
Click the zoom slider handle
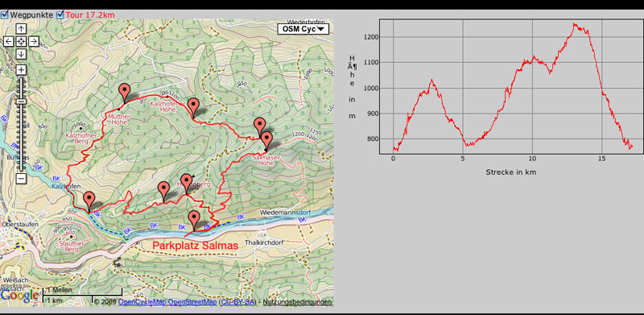coord(22,102)
